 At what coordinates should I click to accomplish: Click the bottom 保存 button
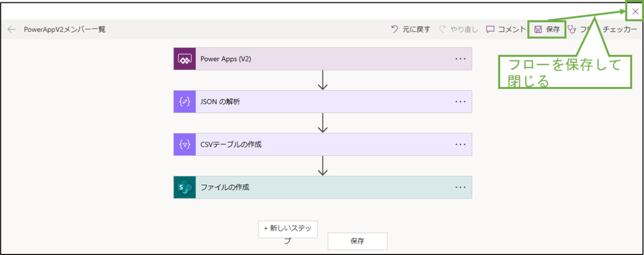coord(357,242)
